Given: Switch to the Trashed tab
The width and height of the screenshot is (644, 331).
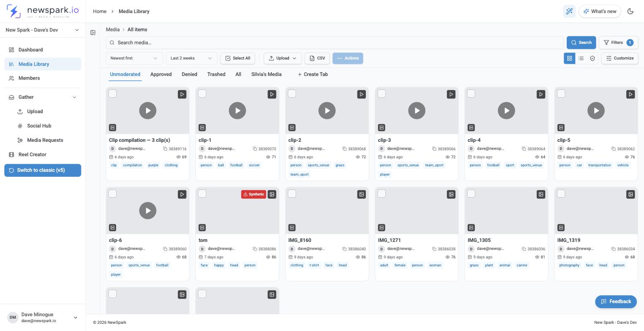Looking at the screenshot, I should click(x=216, y=74).
